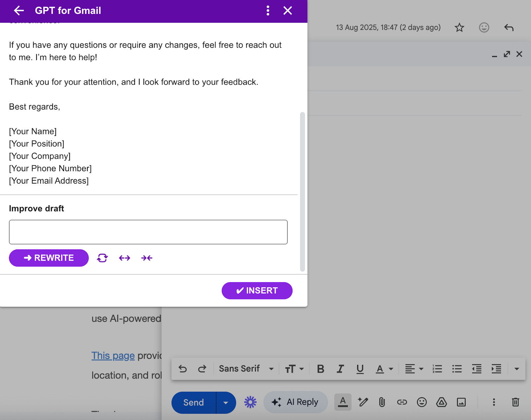The image size is (531, 420).
Task: Expand the Send options arrow
Action: [226, 403]
